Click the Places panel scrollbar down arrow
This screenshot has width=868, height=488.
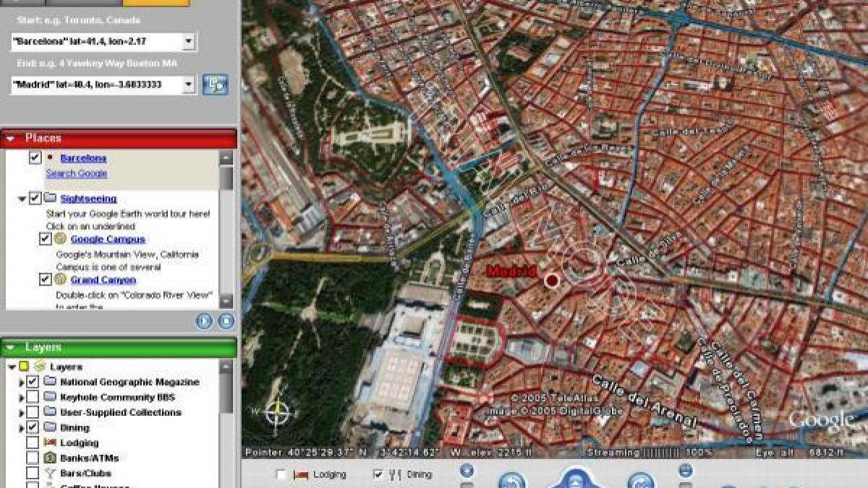click(226, 301)
